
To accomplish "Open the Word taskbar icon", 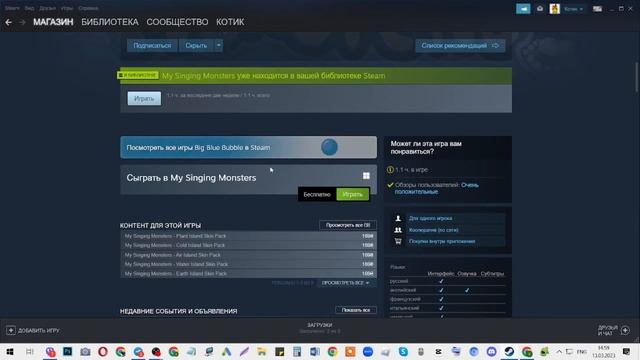I will tap(314, 351).
